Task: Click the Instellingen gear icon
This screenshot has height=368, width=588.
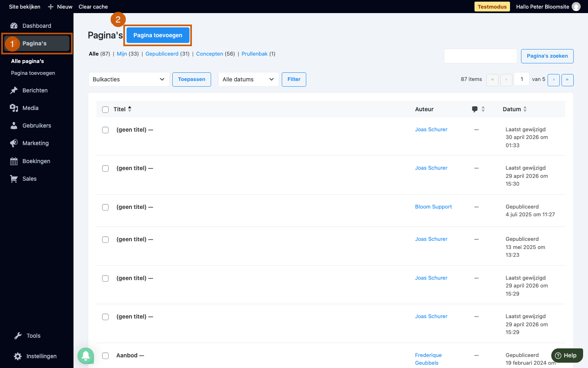Action: coord(18,356)
